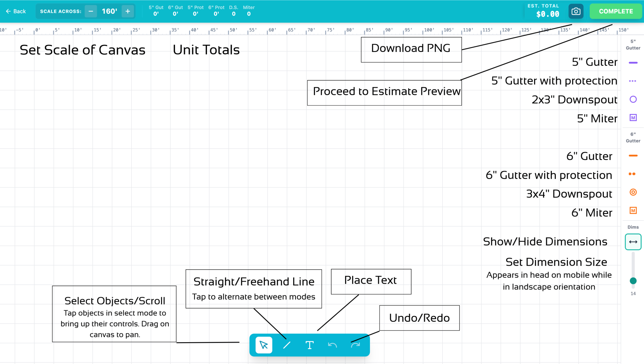Select the 5" Gutter line tool
644x364 pixels.
pyautogui.click(x=633, y=63)
